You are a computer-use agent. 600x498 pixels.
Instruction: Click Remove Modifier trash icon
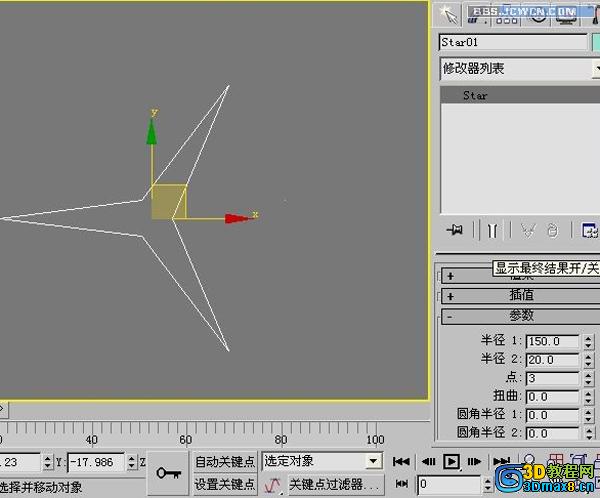click(552, 230)
